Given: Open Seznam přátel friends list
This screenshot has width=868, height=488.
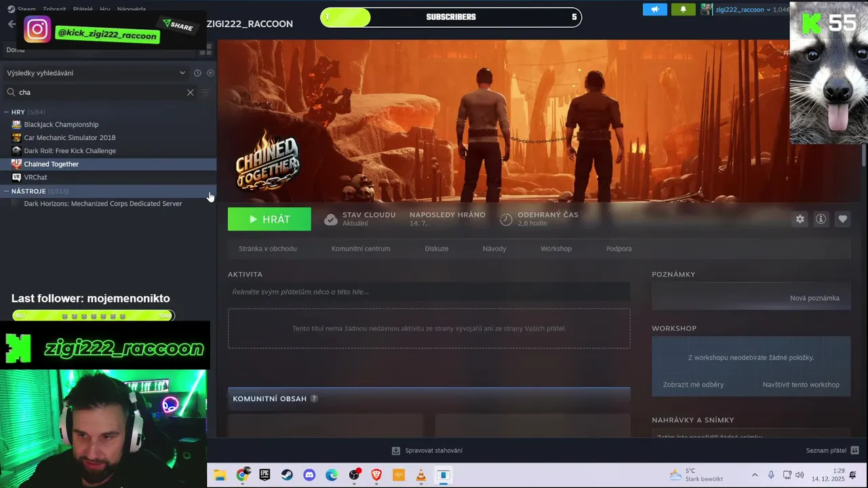Looking at the screenshot, I should click(832, 451).
